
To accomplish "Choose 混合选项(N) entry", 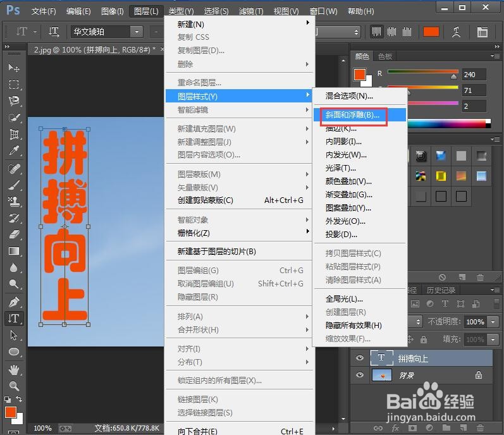I will pyautogui.click(x=359, y=95).
